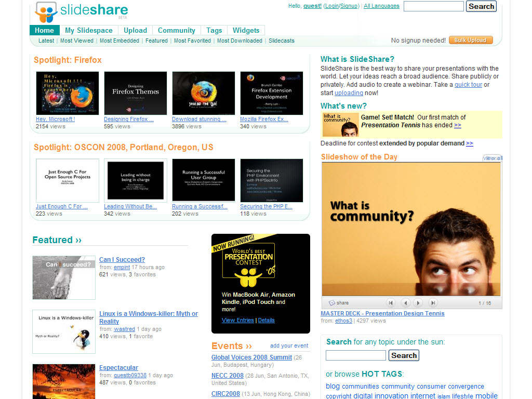Image resolution: width=532 pixels, height=399 pixels.
Task: Open Firefox Extension Development thumbnail
Action: tap(272, 93)
